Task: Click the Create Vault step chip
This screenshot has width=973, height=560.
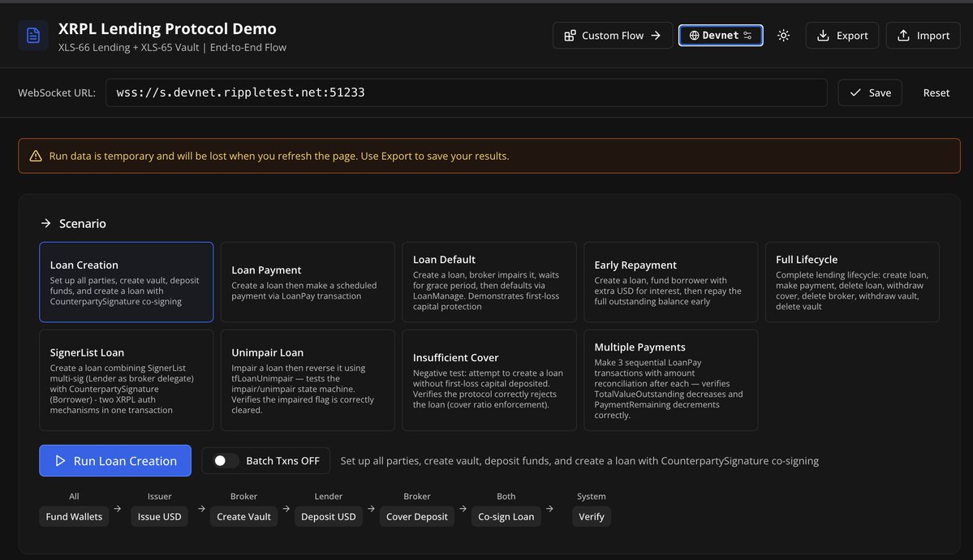Action: tap(244, 516)
